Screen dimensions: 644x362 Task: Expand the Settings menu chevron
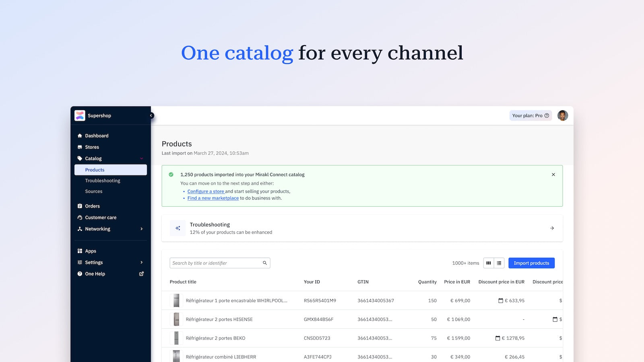pyautogui.click(x=141, y=262)
